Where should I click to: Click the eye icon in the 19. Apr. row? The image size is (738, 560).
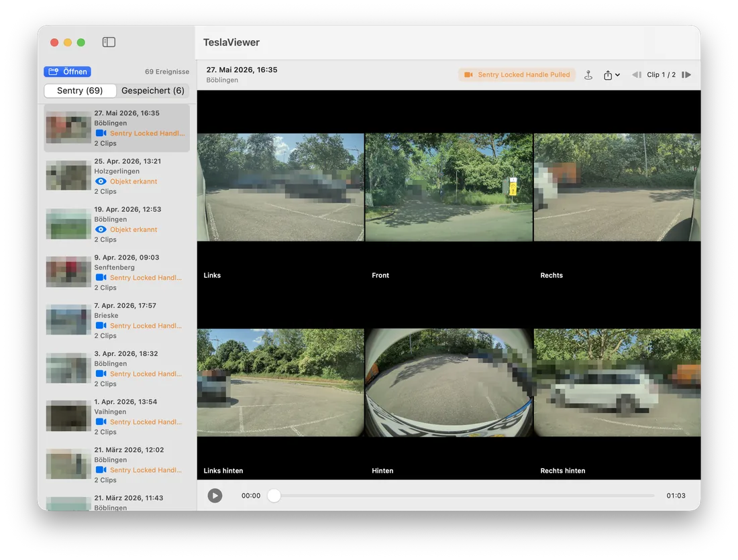(101, 229)
